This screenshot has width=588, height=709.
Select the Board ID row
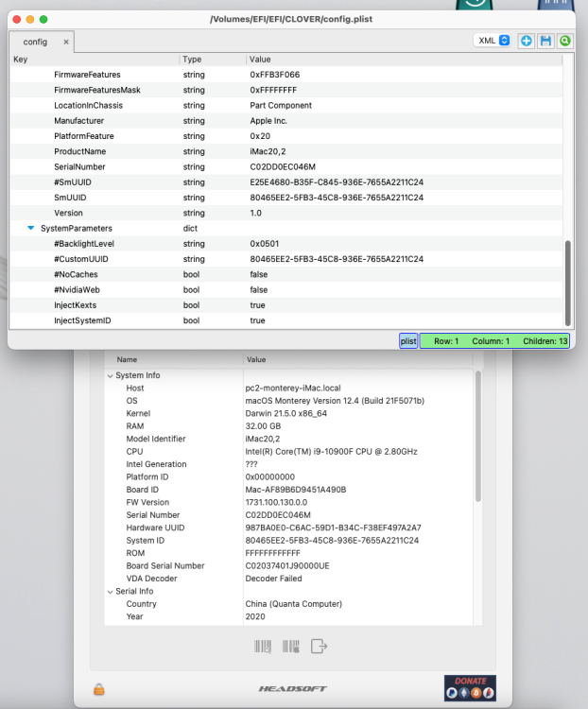(x=289, y=490)
